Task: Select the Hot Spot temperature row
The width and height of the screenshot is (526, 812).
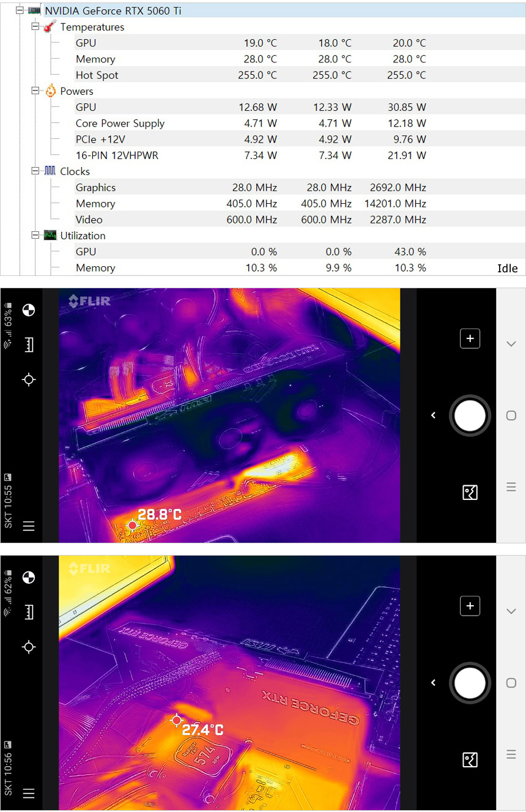Action: [x=251, y=75]
